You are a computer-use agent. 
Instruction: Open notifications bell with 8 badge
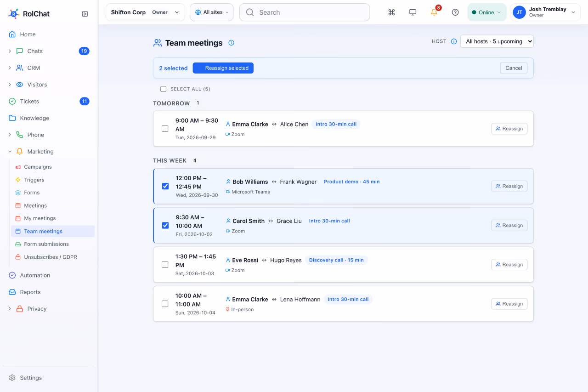(x=434, y=12)
